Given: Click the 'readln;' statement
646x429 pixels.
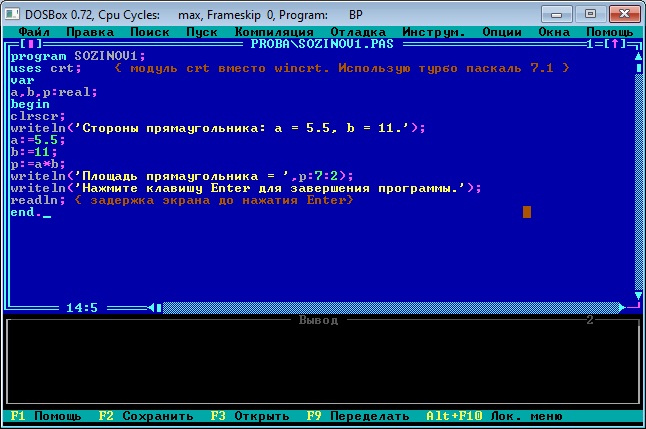Looking at the screenshot, I should pyautogui.click(x=38, y=200).
